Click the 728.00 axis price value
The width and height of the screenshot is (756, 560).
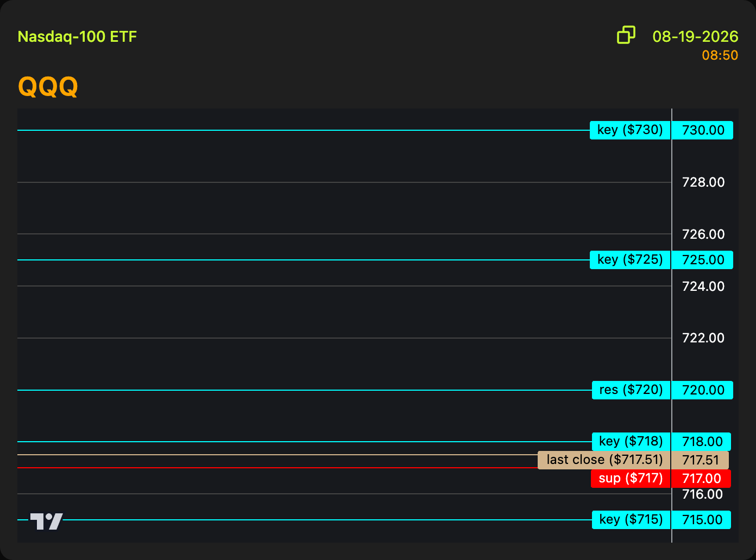pyautogui.click(x=703, y=182)
